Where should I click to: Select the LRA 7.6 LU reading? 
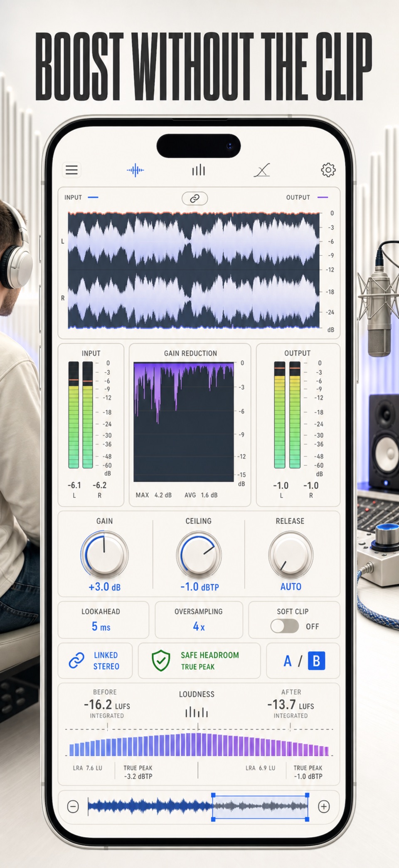87,768
